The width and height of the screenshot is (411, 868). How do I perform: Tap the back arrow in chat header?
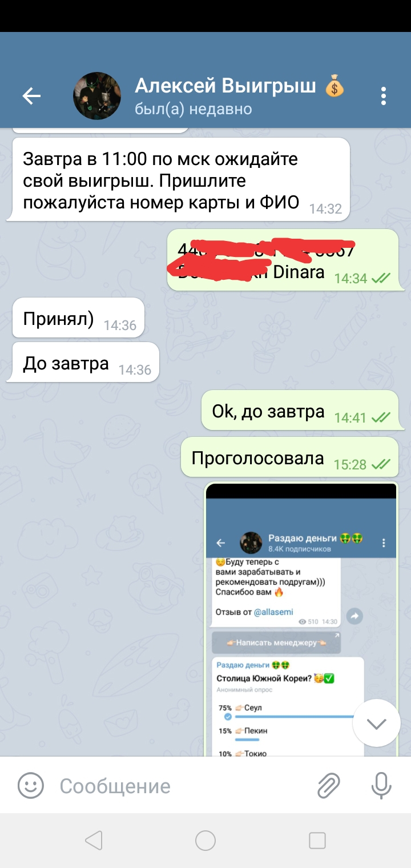(x=31, y=96)
